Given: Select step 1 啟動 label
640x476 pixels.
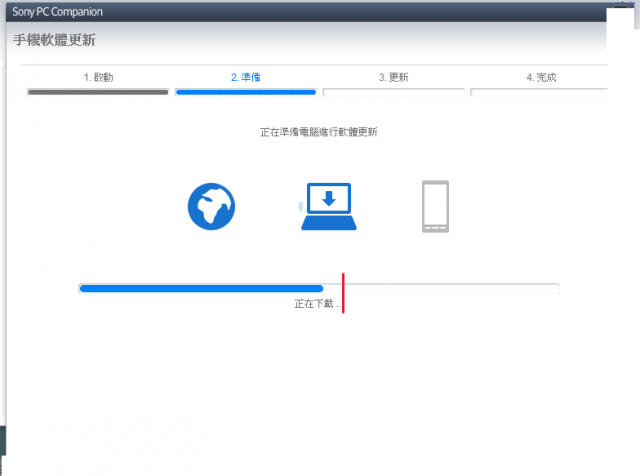Looking at the screenshot, I should (98, 77).
